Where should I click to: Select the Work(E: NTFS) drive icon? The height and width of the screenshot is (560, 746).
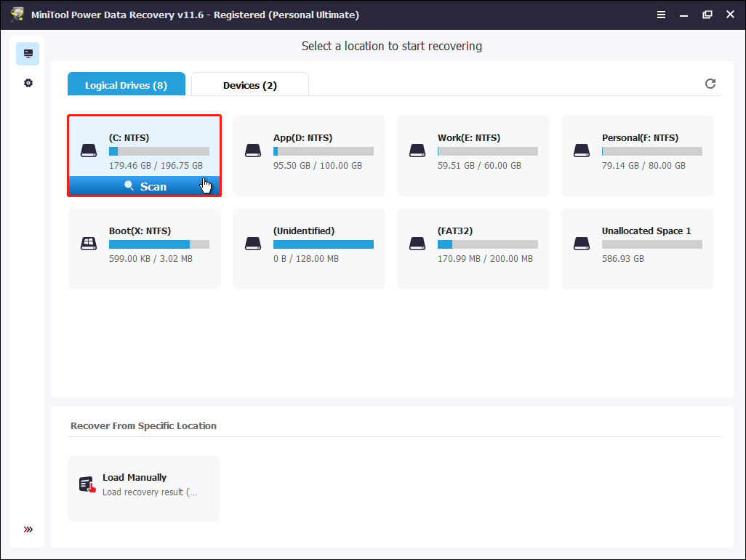coord(417,151)
